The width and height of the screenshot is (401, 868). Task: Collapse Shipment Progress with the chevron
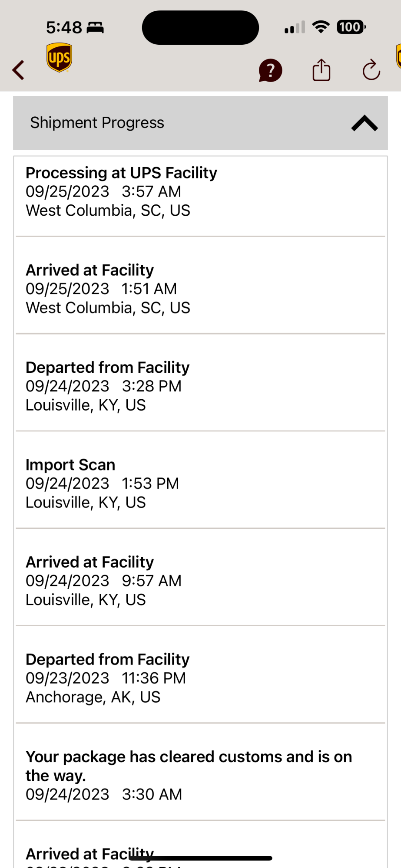point(365,123)
